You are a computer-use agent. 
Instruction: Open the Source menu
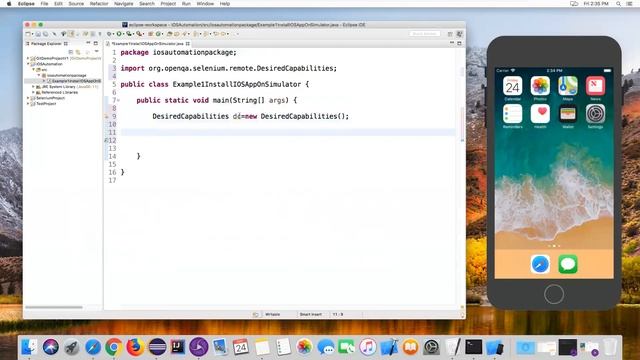pos(76,4)
